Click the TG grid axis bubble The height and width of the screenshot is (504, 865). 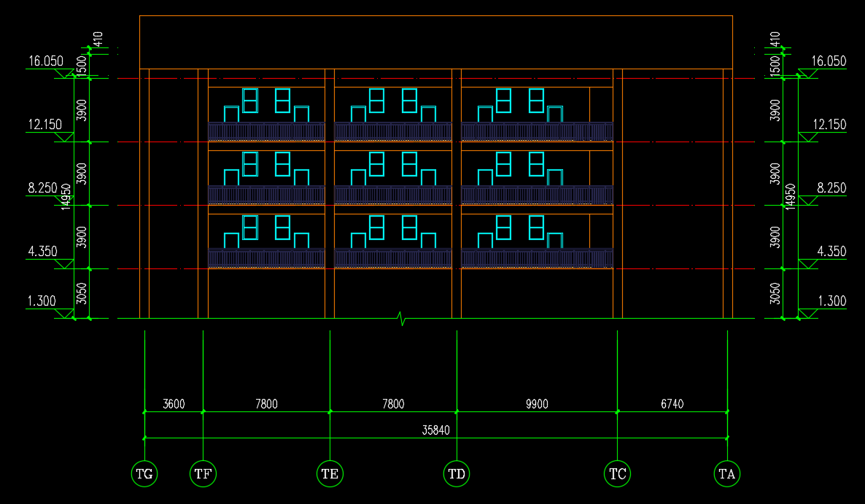pos(144,474)
